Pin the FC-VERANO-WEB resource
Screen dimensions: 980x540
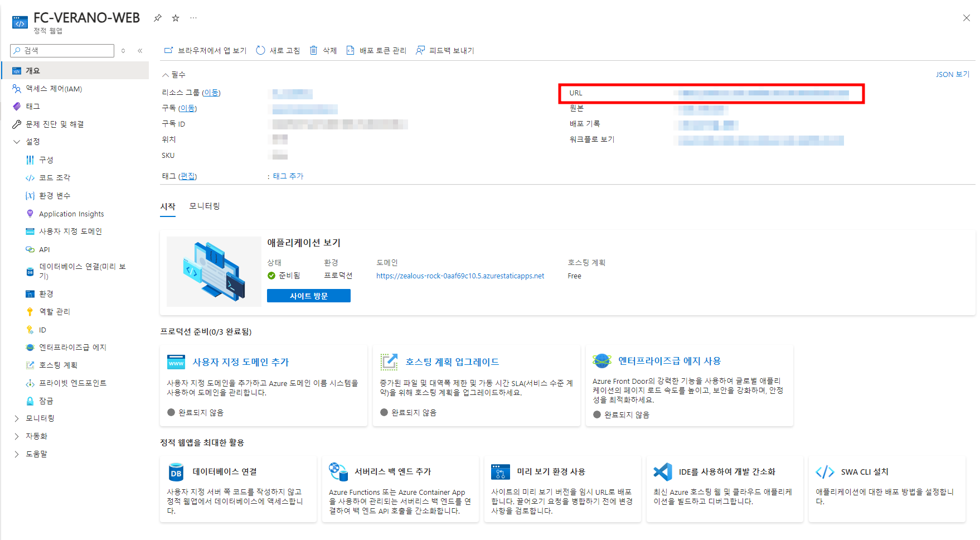(x=158, y=18)
